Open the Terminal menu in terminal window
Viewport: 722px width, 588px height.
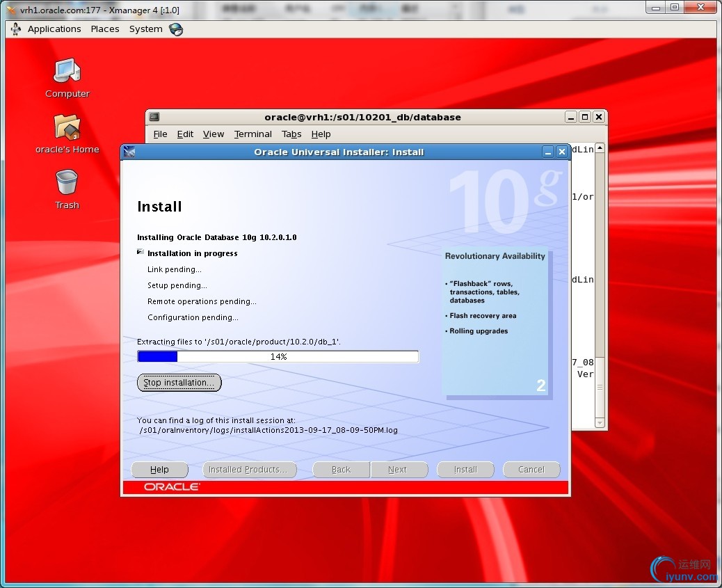click(252, 134)
